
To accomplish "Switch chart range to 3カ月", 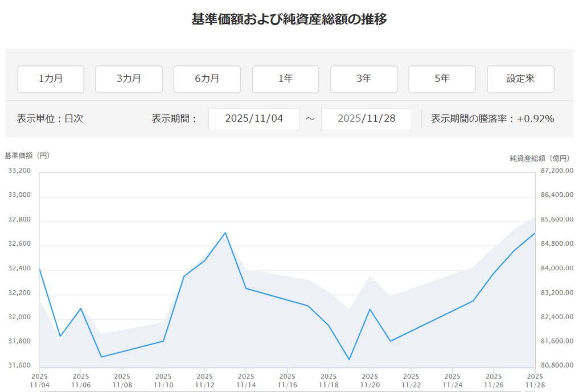I will pyautogui.click(x=129, y=79).
